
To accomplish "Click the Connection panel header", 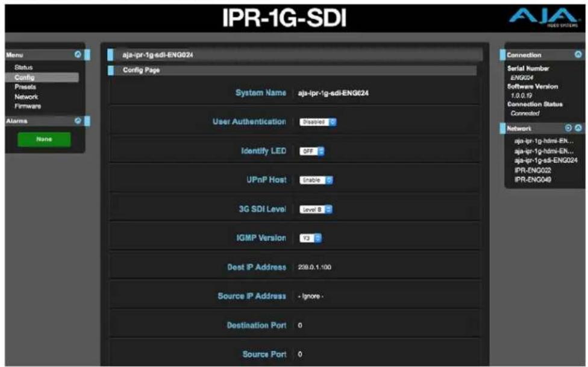I will (x=542, y=55).
